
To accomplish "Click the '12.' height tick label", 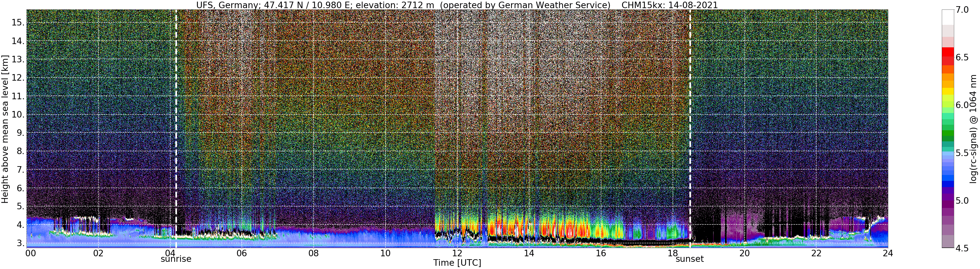I will coord(18,78).
